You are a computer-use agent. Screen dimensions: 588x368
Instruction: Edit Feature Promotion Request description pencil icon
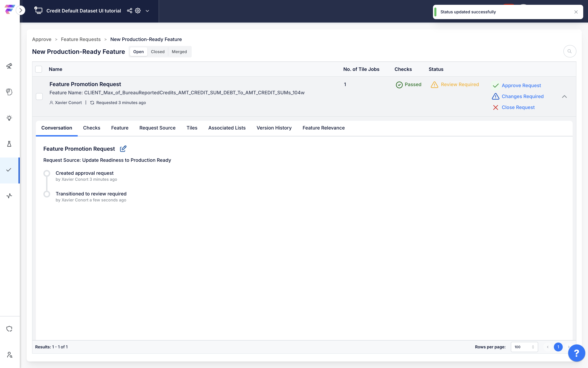(x=123, y=149)
